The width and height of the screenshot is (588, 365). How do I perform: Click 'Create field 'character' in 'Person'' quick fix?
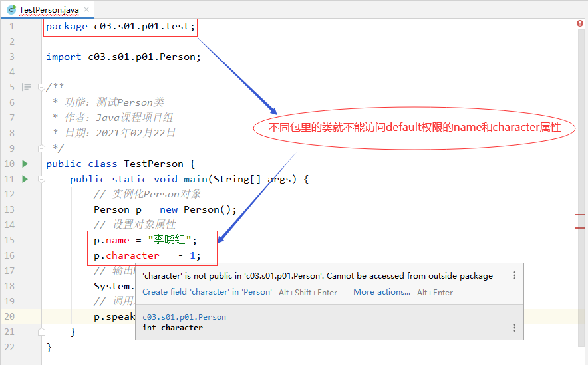[207, 292]
